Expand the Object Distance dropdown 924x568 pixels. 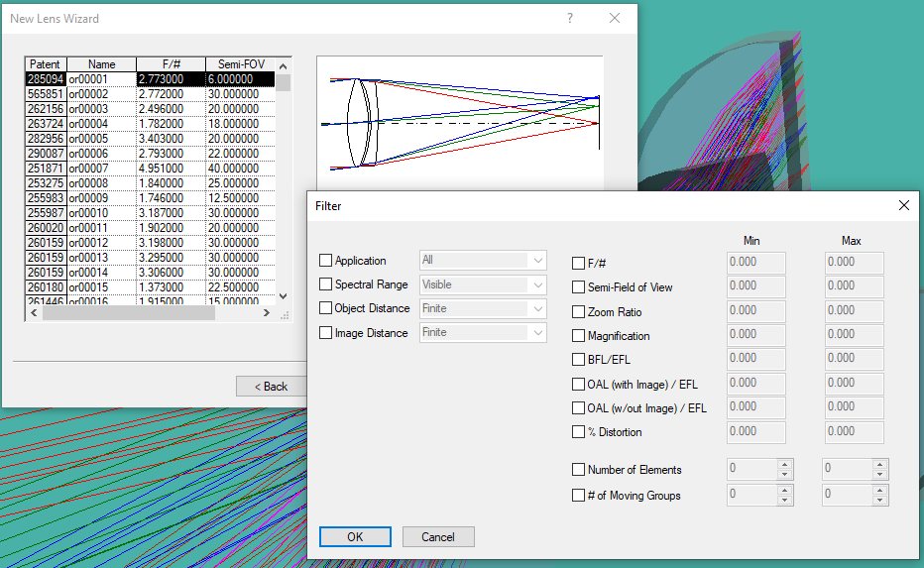(538, 308)
